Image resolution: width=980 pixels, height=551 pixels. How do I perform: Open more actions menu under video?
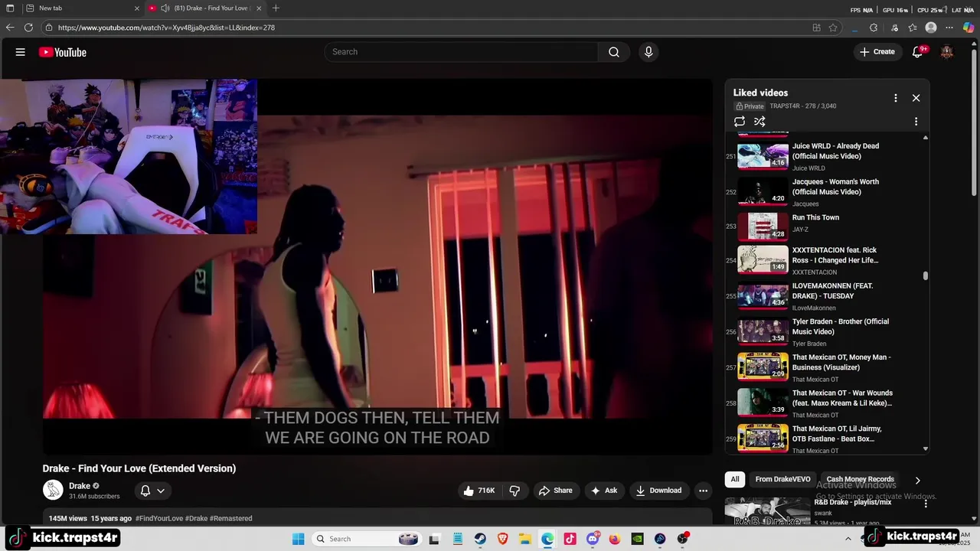pos(703,491)
